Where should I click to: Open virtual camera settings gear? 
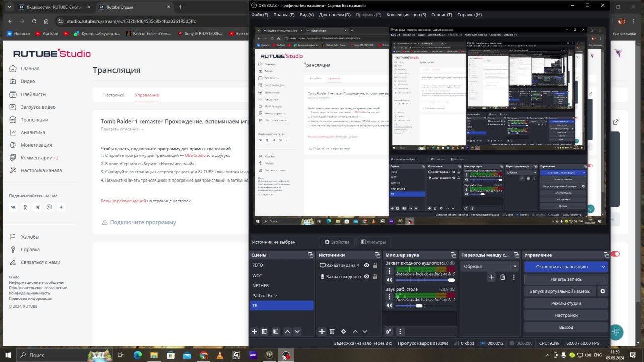click(x=603, y=291)
